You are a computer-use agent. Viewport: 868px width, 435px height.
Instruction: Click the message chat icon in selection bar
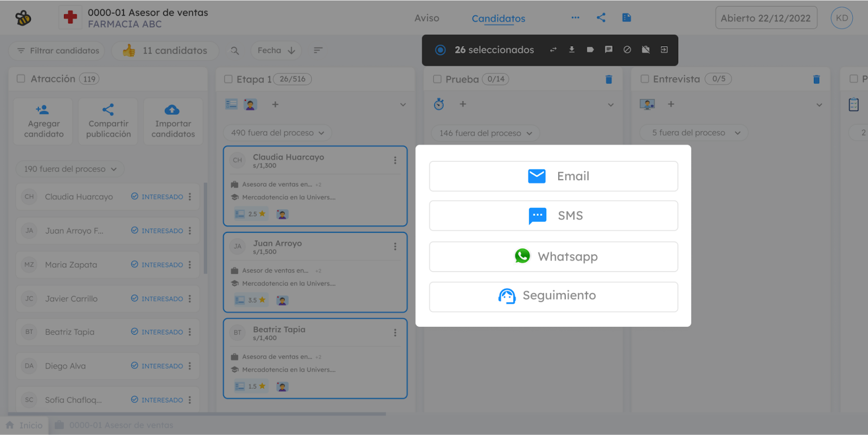pyautogui.click(x=609, y=49)
